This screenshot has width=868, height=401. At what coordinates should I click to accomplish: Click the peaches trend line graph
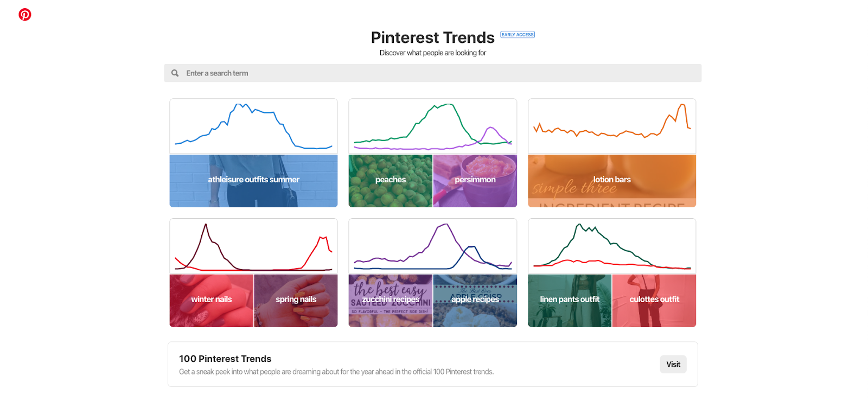[x=432, y=126]
